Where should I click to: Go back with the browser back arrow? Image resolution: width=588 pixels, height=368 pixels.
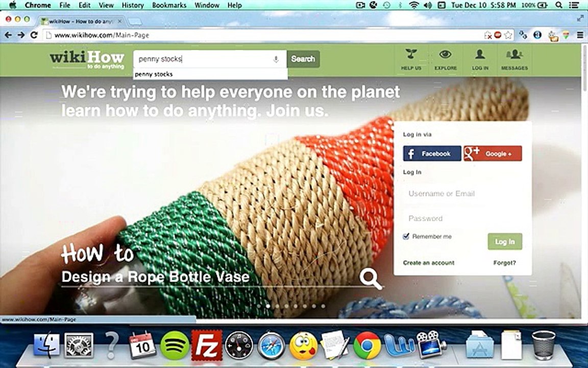tap(8, 35)
